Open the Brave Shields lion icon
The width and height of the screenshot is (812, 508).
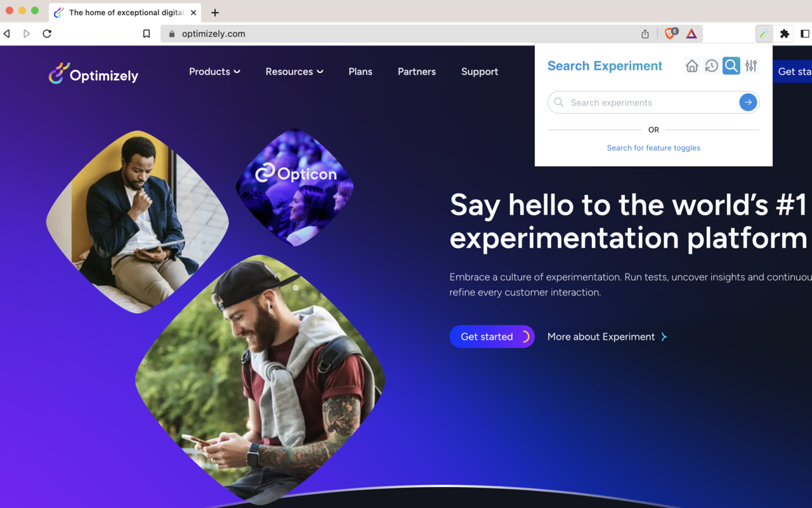click(x=671, y=34)
